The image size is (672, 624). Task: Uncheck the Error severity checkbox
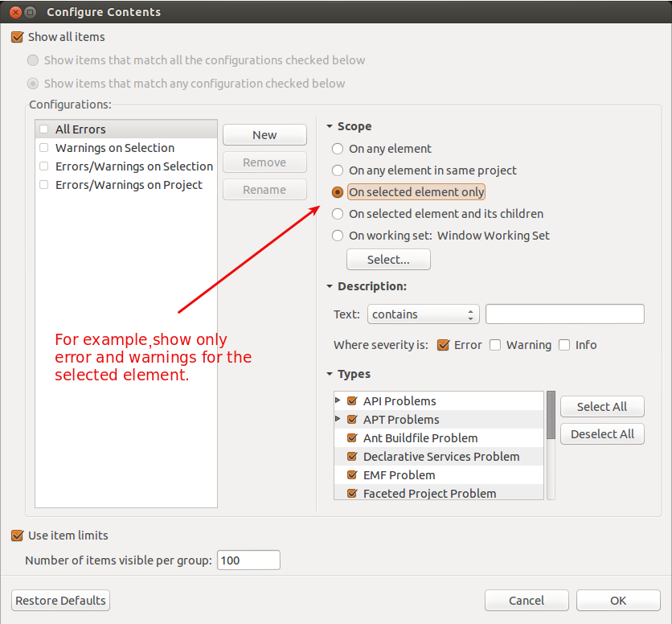pos(443,345)
